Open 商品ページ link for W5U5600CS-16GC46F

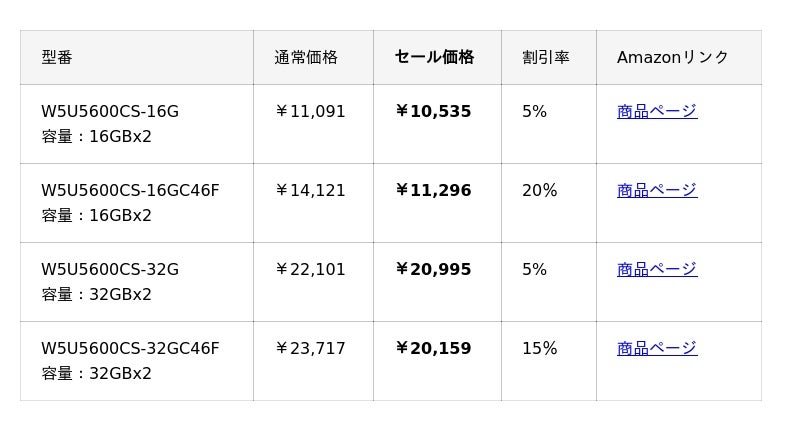(x=656, y=190)
